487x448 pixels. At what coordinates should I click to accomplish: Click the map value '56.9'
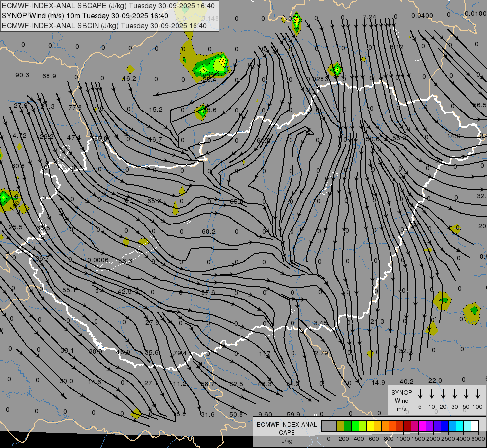point(399,138)
